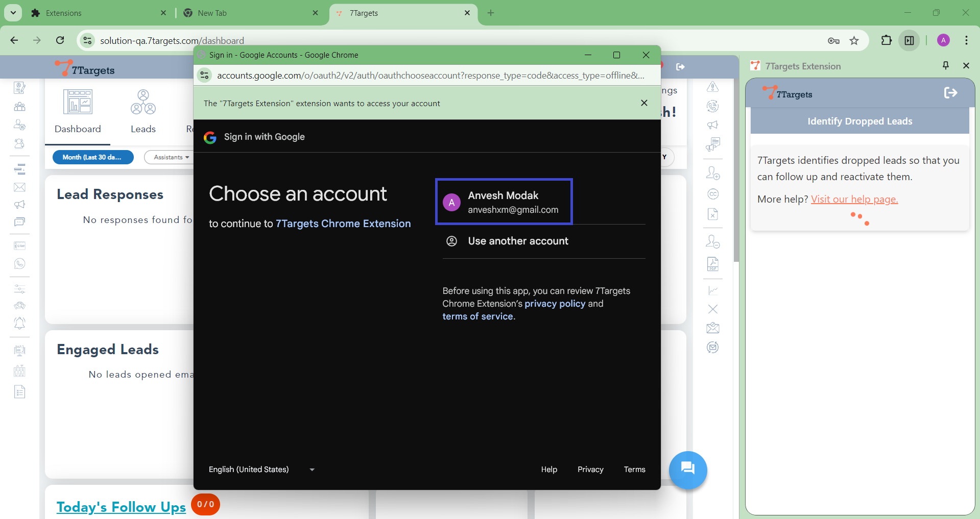
Task: Switch to the Extensions browser tab
Action: pos(97,13)
